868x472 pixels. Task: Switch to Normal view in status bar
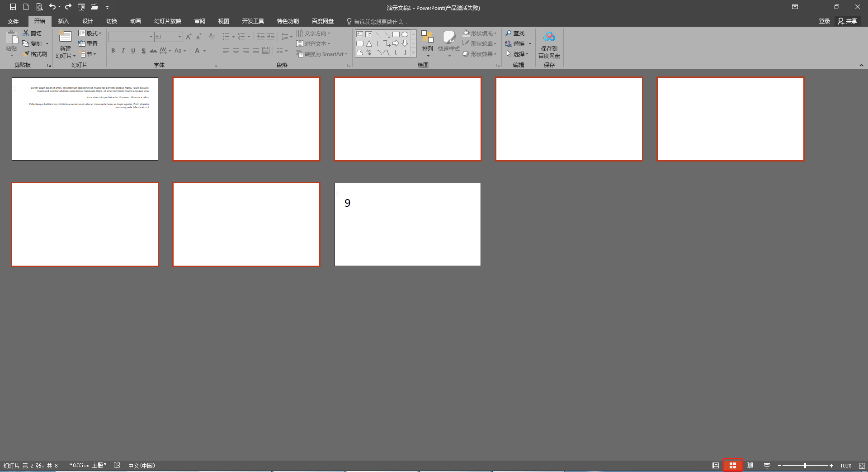(715, 466)
